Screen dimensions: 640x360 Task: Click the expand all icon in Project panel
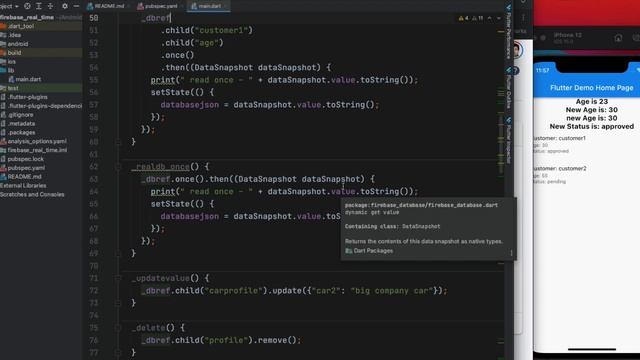[39, 6]
